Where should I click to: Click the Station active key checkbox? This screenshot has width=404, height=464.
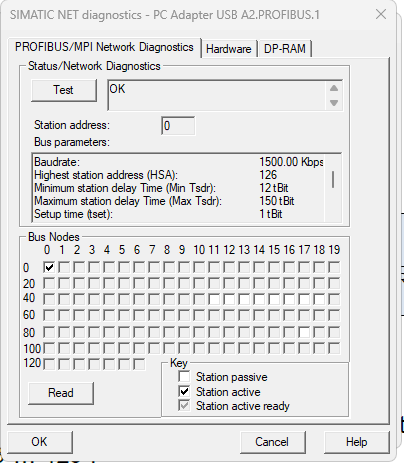184,391
